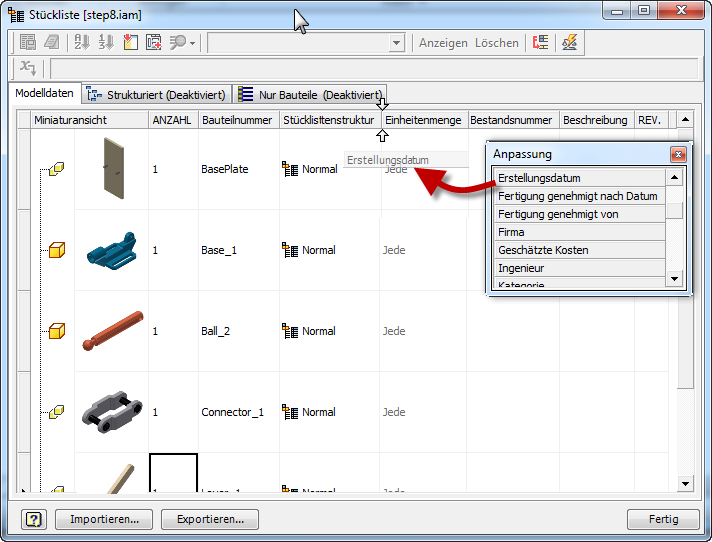Open the column chooser icon

coord(130,43)
